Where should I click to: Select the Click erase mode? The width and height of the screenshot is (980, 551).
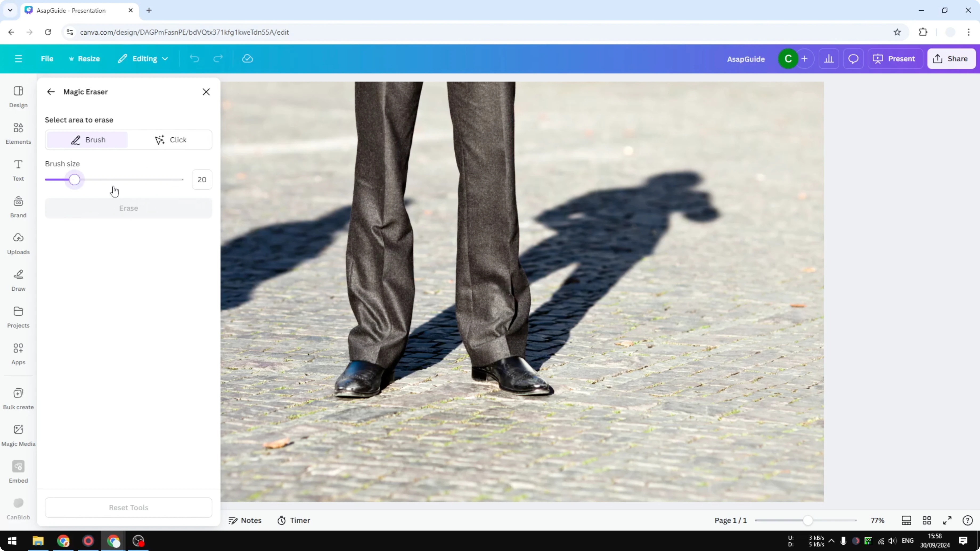pyautogui.click(x=170, y=139)
